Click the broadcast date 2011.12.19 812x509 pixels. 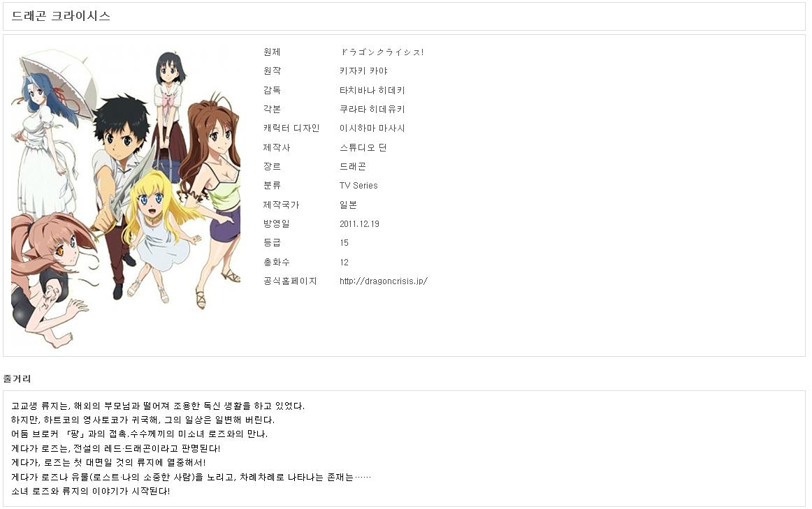point(359,223)
